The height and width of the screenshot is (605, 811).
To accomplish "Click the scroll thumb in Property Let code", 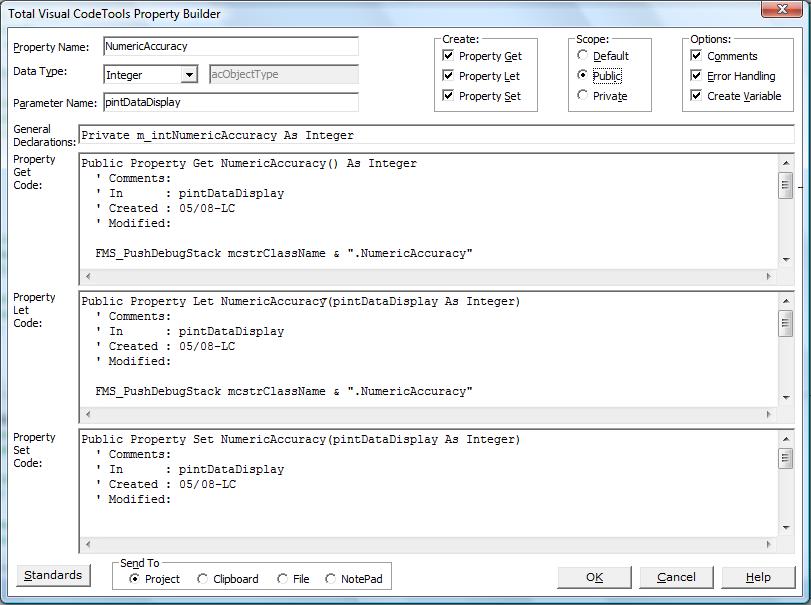I will (786, 323).
